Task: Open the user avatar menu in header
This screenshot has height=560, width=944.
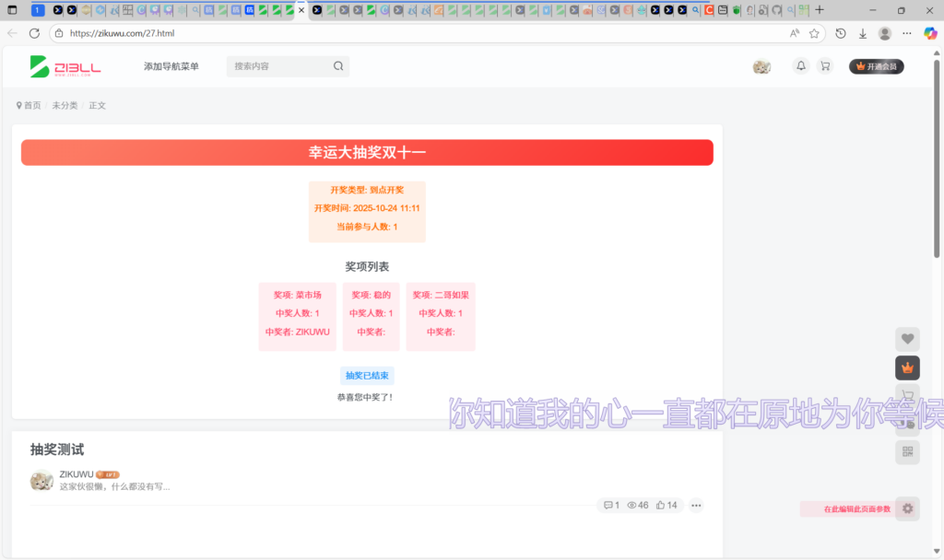Action: 761,66
